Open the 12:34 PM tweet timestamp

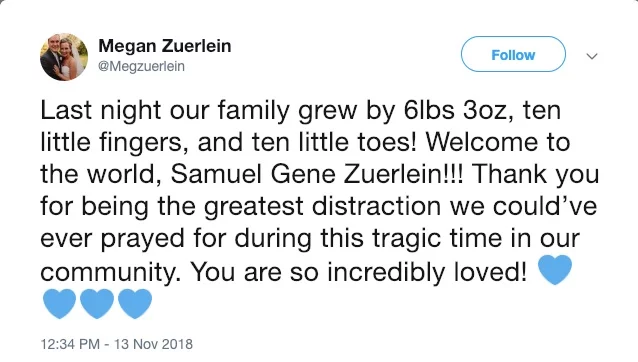click(x=70, y=344)
